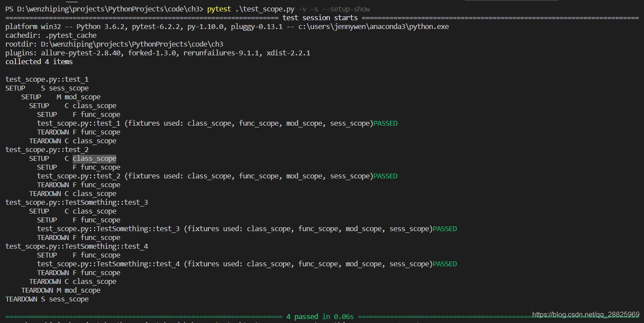Click the 'cachedir: .pytest_cache' line

click(51, 36)
